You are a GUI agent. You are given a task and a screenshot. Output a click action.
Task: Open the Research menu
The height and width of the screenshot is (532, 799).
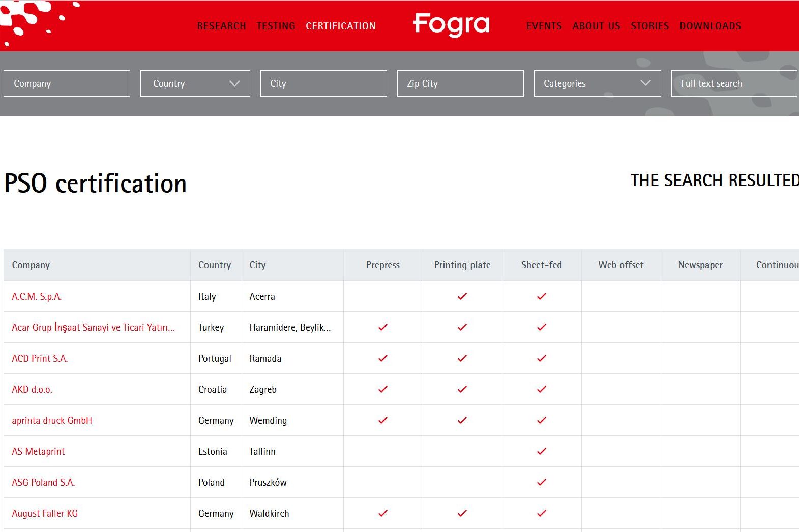tap(222, 26)
